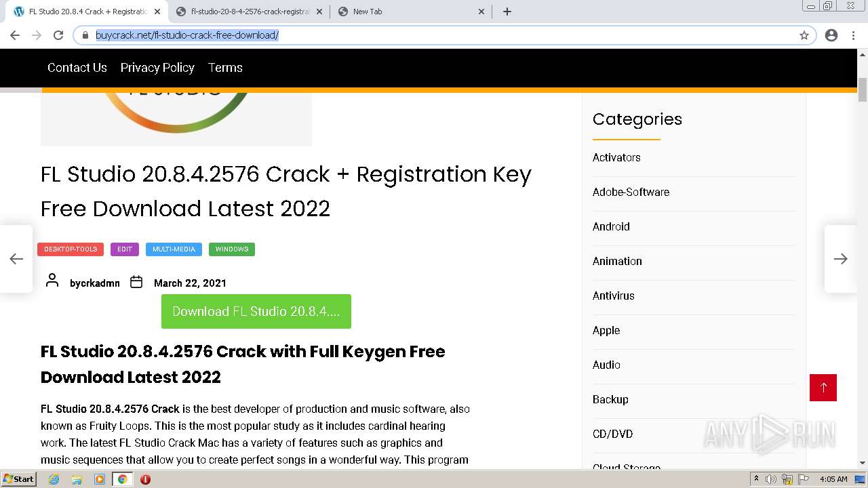Click volume speaker icon in system tray
868x488 pixels.
(x=771, y=479)
